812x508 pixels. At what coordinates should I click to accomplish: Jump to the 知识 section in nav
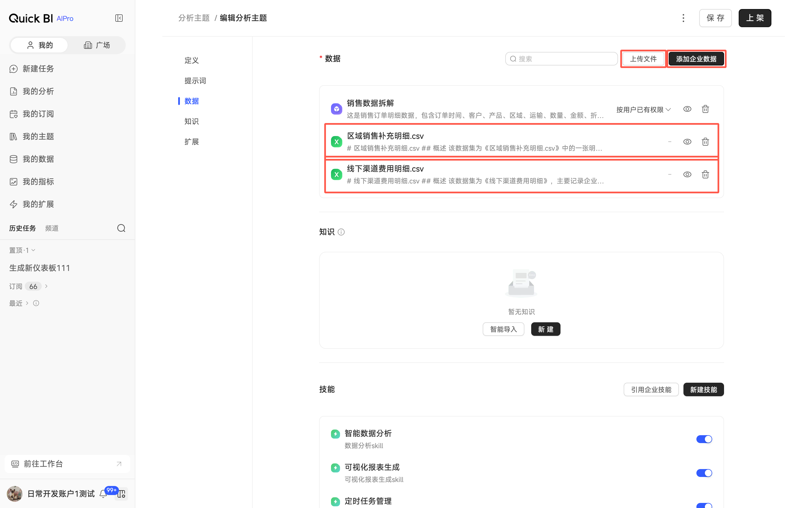(192, 121)
